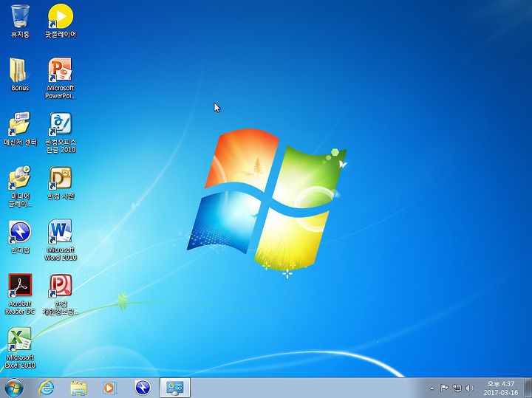532x398 pixels.
Task: Select the Microsoft PowerPoint desktop shortcut
Action: [61, 78]
